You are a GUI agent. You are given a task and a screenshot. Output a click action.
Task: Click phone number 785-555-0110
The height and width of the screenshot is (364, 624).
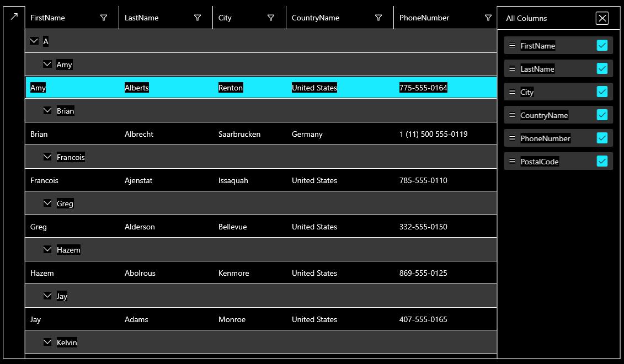[423, 180]
